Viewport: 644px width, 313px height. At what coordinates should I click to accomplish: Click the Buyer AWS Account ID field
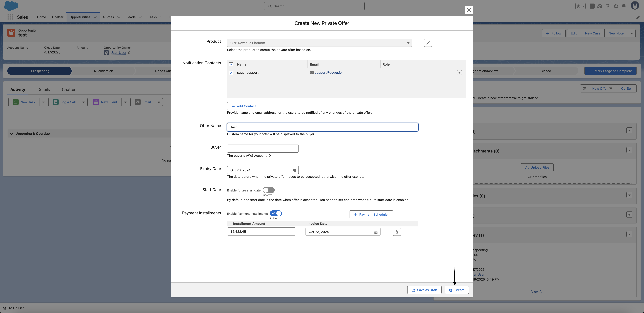(263, 148)
